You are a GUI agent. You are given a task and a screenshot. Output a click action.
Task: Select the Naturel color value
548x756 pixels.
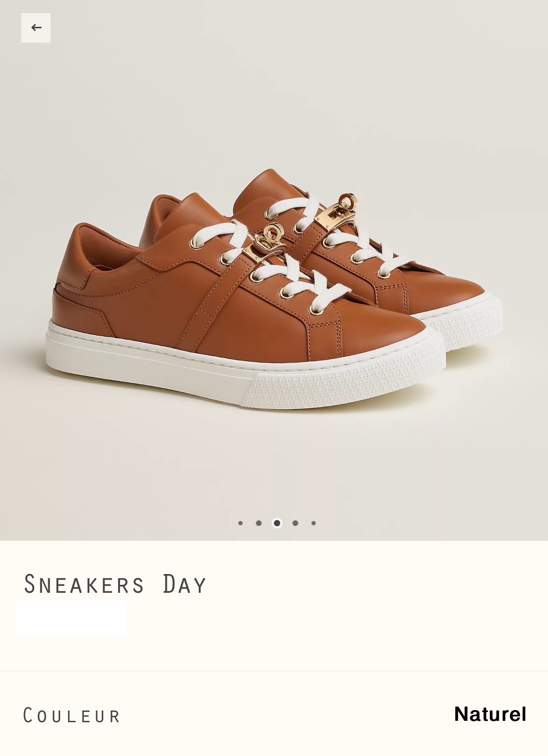[x=490, y=714]
